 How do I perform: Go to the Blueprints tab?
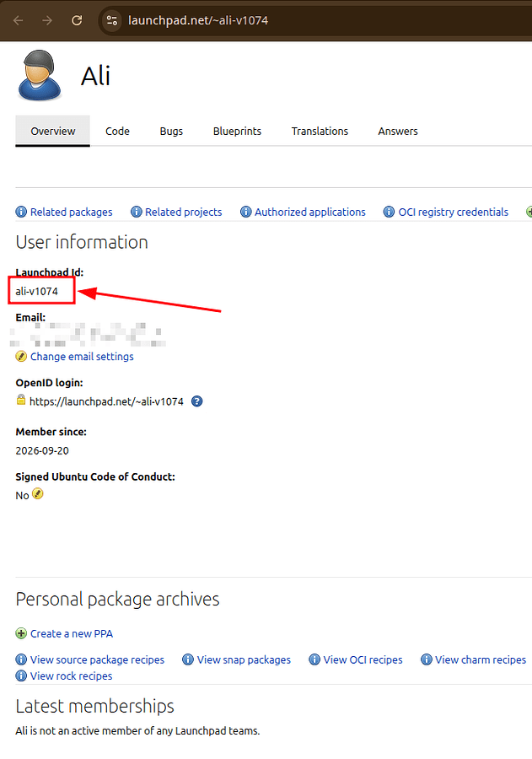pyautogui.click(x=237, y=132)
